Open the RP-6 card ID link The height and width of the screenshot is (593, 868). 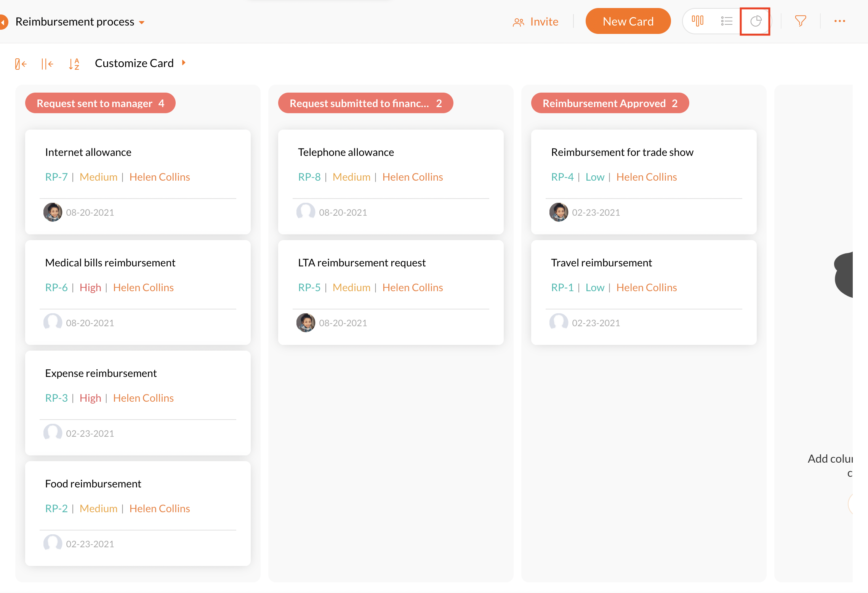pyautogui.click(x=56, y=287)
